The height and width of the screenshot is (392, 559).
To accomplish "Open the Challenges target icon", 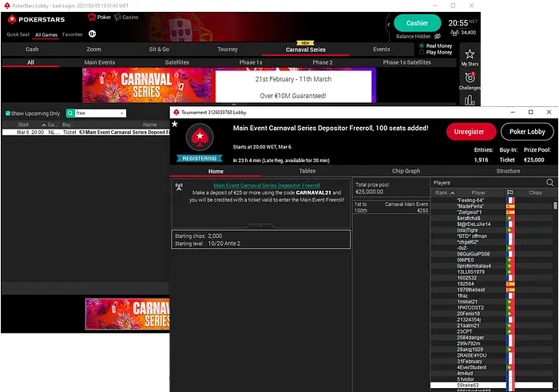I will (x=470, y=77).
